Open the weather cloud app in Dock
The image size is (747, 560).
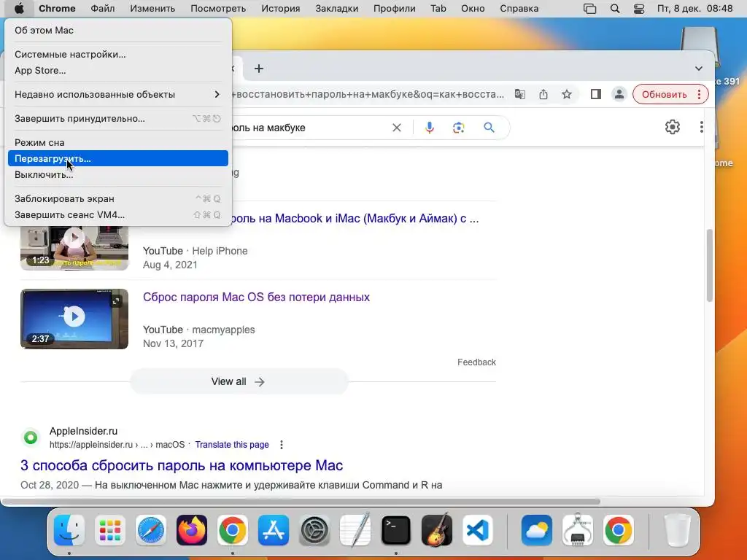coord(537,530)
